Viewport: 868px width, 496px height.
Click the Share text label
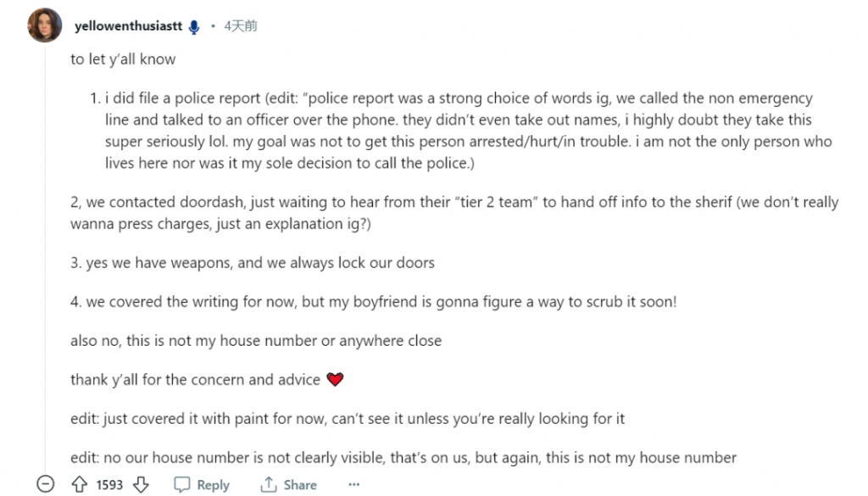click(300, 485)
